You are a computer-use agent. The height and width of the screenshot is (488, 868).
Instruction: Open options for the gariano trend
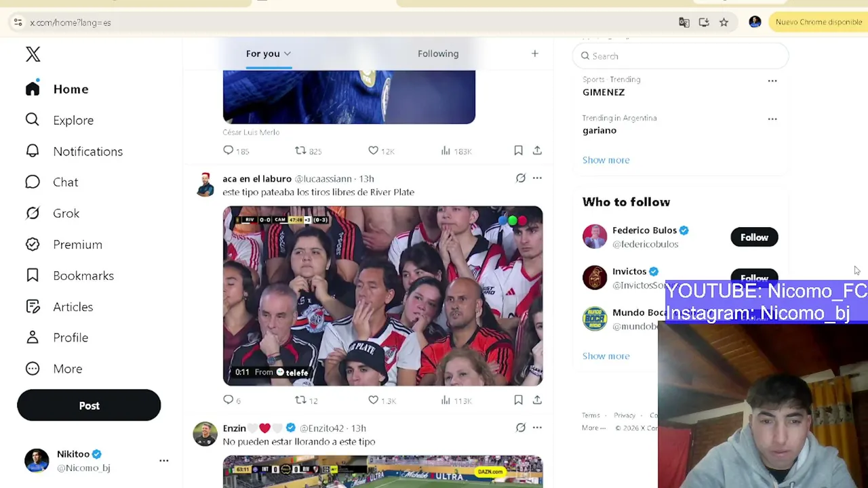click(x=772, y=119)
